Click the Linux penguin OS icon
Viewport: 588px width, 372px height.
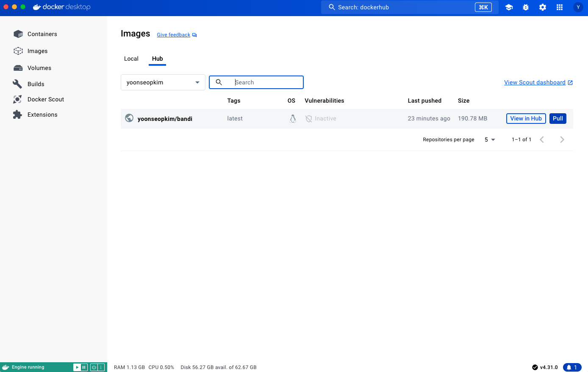point(293,119)
